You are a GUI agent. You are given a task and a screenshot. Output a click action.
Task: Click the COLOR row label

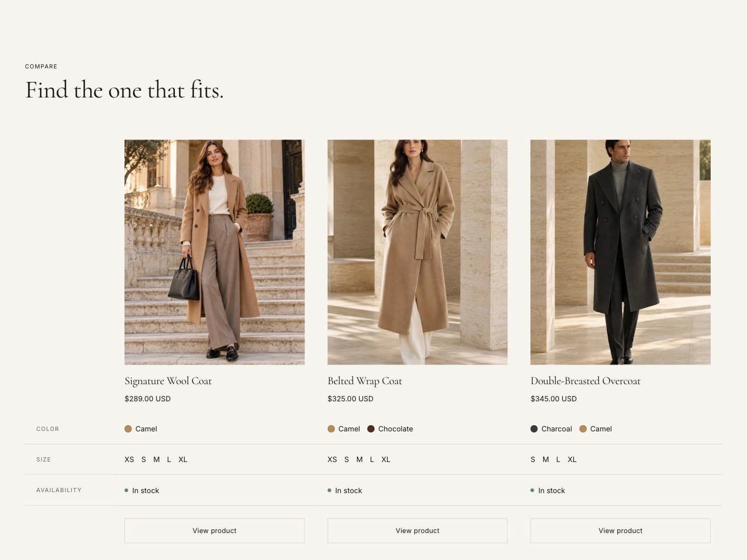pos(48,429)
